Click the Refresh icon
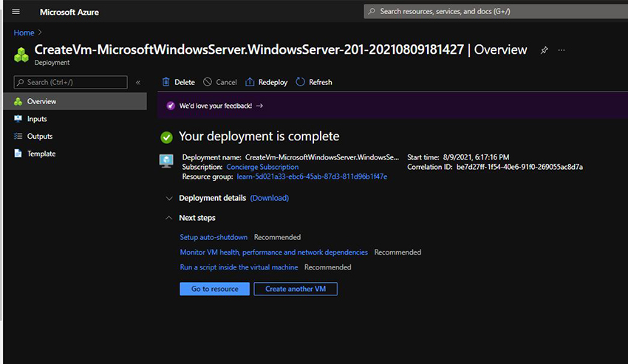This screenshot has width=628, height=364. [301, 82]
